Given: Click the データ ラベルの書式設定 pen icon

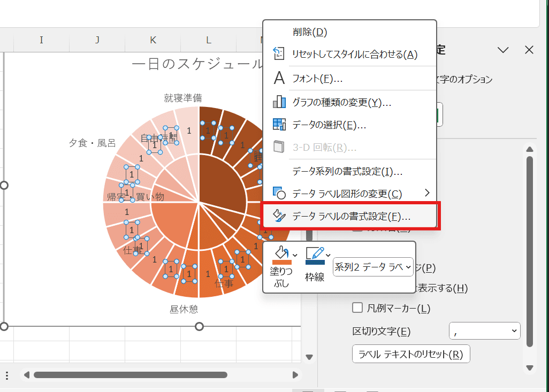Looking at the screenshot, I should (278, 216).
